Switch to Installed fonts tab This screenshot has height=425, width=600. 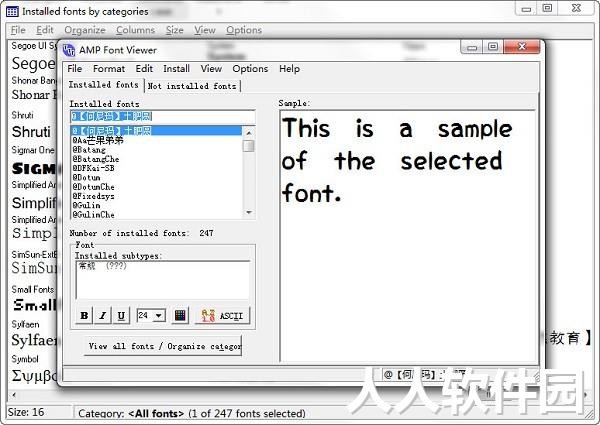(x=103, y=85)
